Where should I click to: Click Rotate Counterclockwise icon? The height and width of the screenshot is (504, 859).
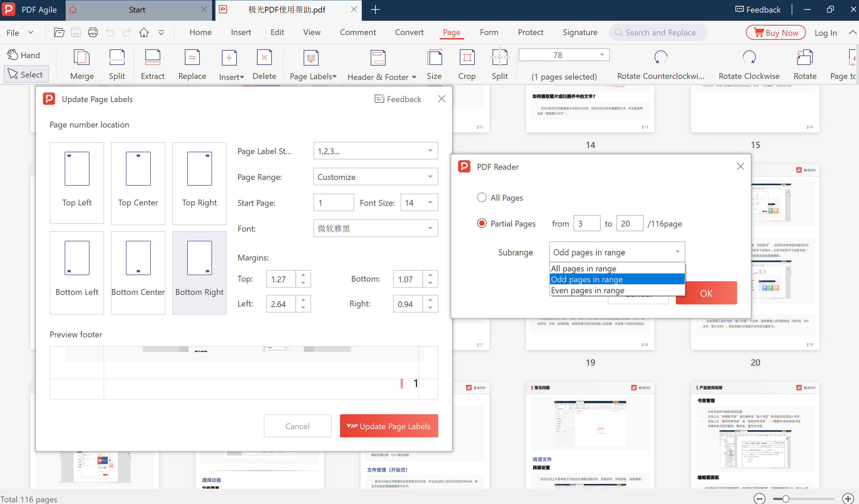click(x=660, y=57)
